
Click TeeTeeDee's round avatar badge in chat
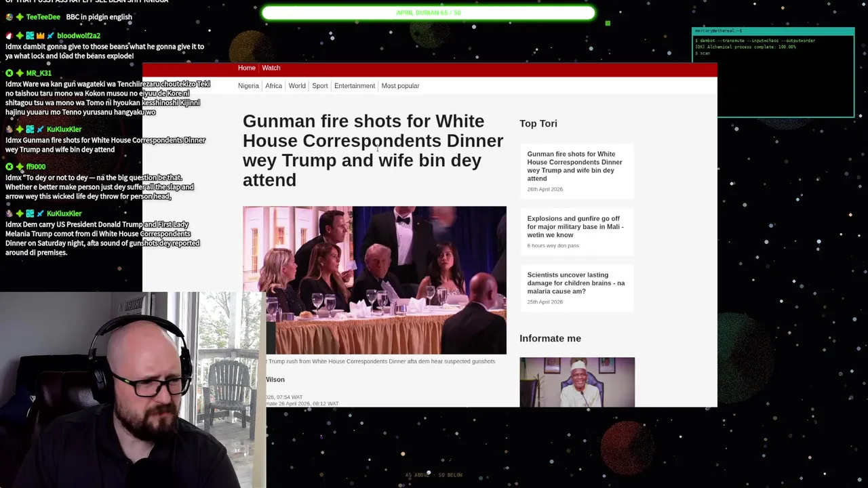tap(9, 17)
